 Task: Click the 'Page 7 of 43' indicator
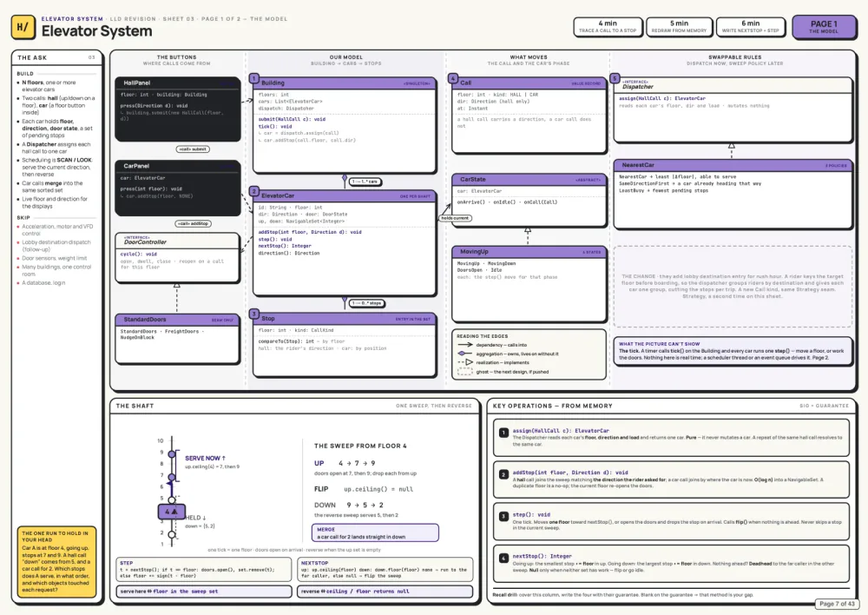(x=837, y=604)
